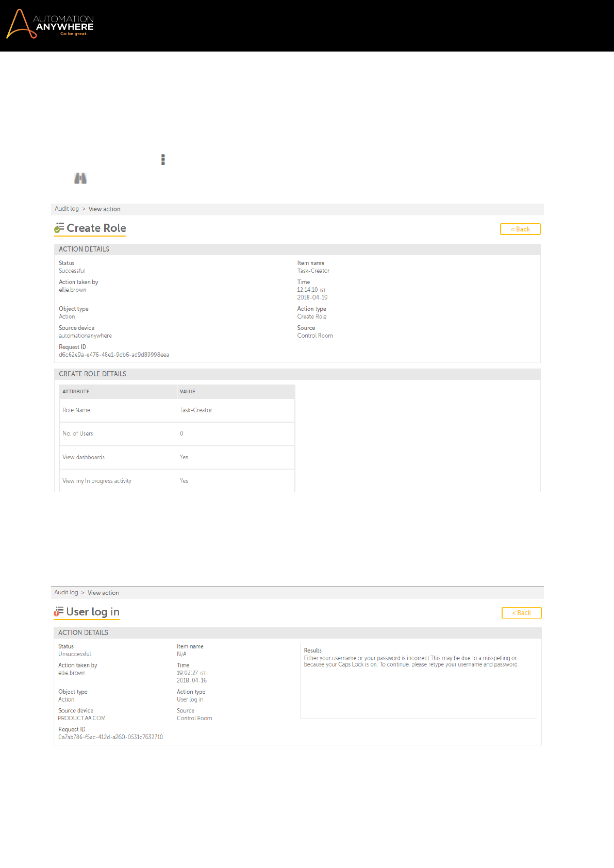Click the VALUE column header
Viewport: 614px width, 868px height.
coord(188,392)
